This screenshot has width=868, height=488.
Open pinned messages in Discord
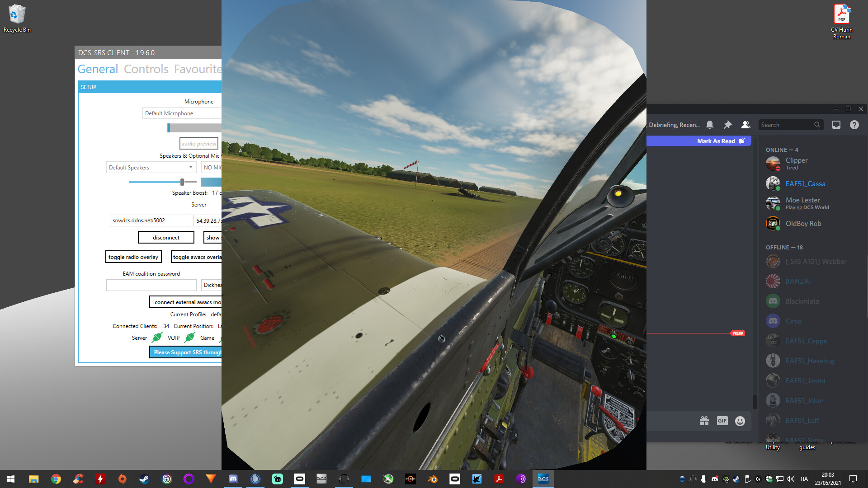[728, 125]
